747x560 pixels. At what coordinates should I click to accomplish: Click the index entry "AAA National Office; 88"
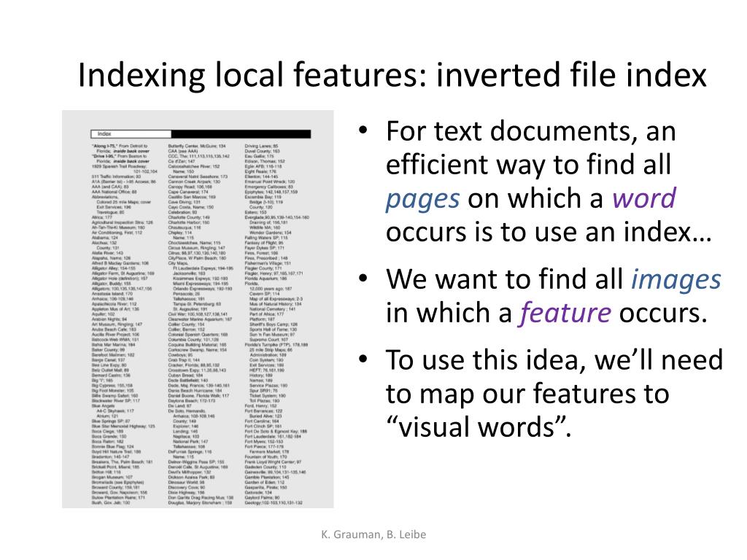click(x=115, y=192)
